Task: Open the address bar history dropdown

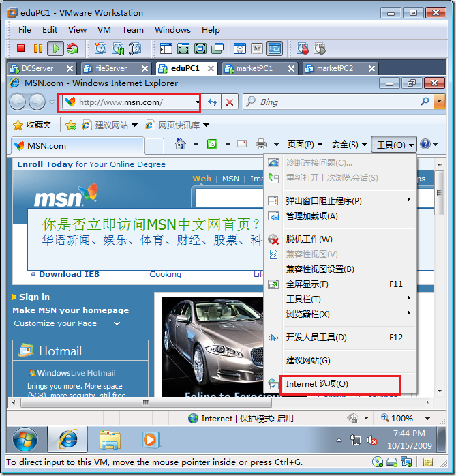Action: pyautogui.click(x=198, y=102)
